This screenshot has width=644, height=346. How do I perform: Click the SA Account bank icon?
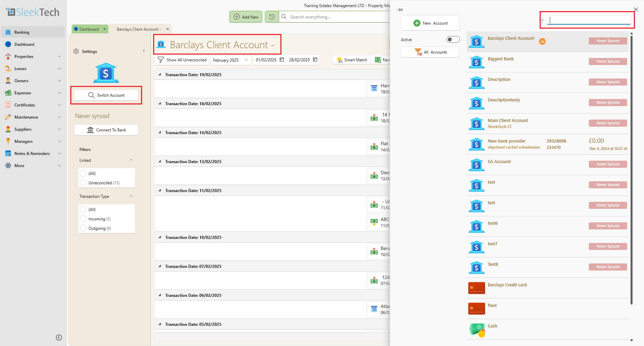(x=476, y=165)
